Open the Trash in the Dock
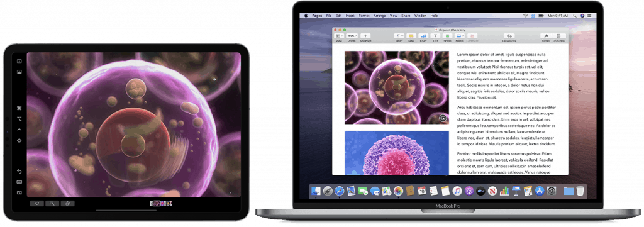This screenshot has height=227, width=644. (x=580, y=191)
